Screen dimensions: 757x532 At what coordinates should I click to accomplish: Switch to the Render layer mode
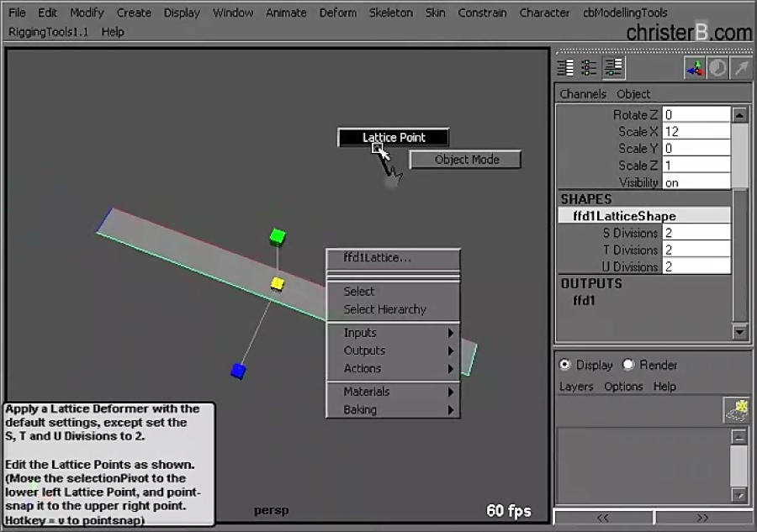627,365
